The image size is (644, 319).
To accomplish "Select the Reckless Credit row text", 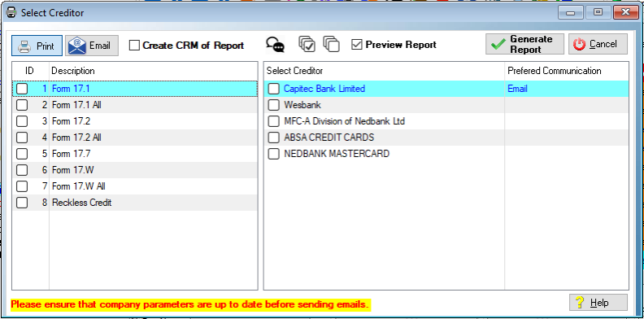I will click(x=82, y=203).
